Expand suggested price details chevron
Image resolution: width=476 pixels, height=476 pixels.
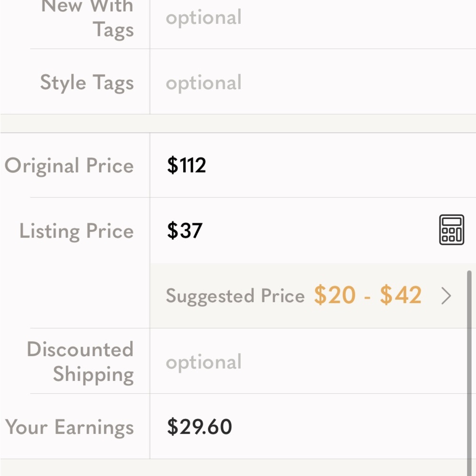click(x=446, y=296)
